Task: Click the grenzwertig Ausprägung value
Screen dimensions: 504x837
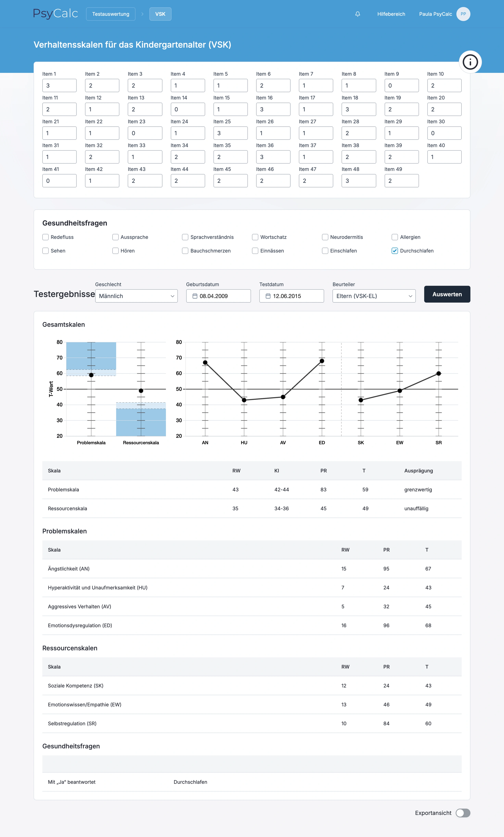Action: pos(418,490)
